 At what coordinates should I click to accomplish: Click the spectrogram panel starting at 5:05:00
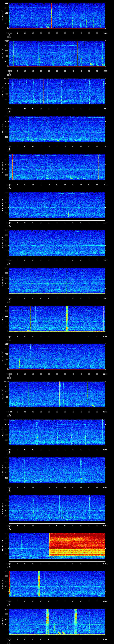(x=57, y=167)
